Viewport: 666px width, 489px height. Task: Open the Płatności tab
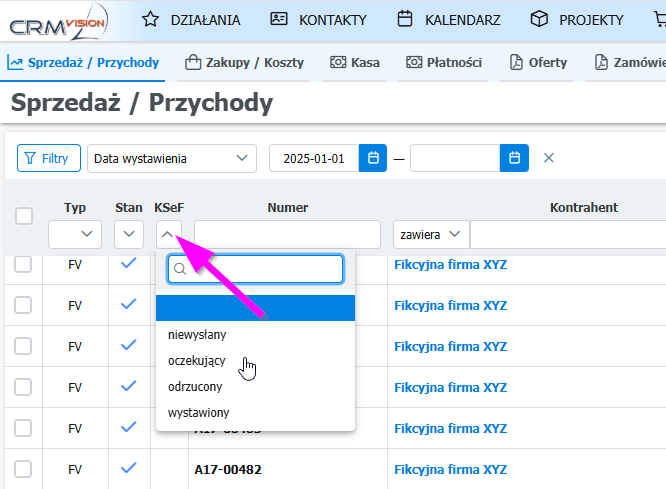[x=444, y=62]
